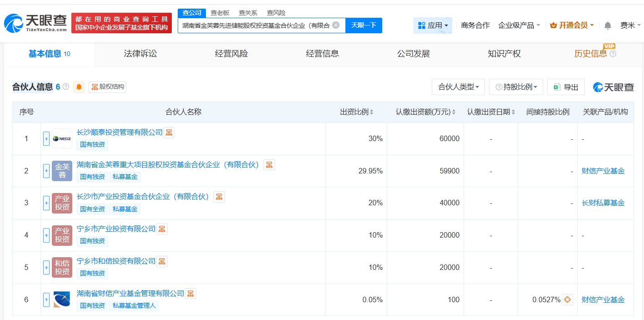Click equity structure icon beside 湖南省财信产业基金管理有限公司
The height and width of the screenshot is (320, 644).
tap(191, 294)
